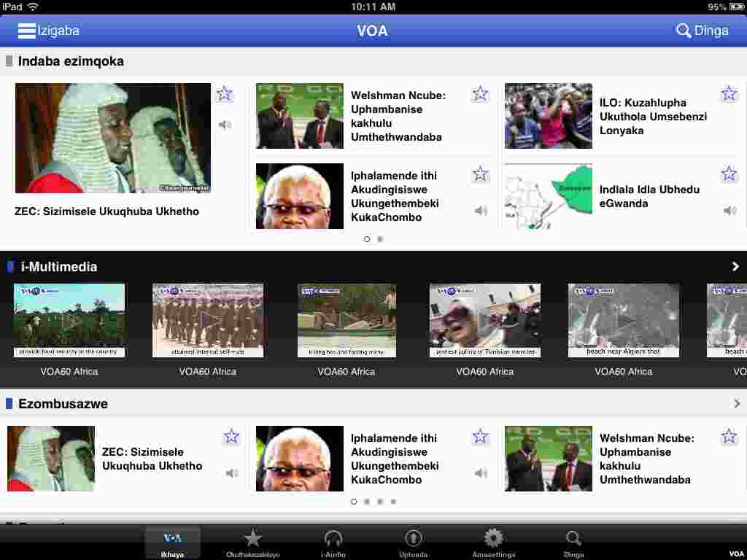Open headline Indlala Idla Ubhedu eGwanda

[649, 196]
